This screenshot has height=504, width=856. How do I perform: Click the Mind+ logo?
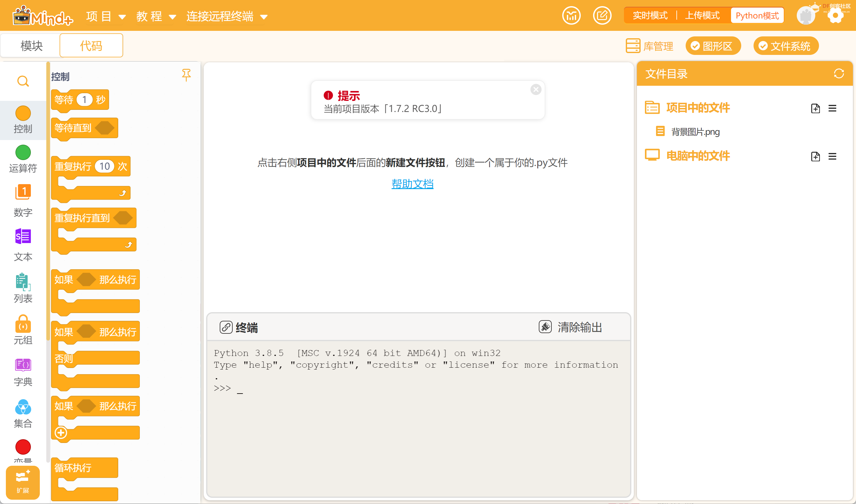coord(43,16)
